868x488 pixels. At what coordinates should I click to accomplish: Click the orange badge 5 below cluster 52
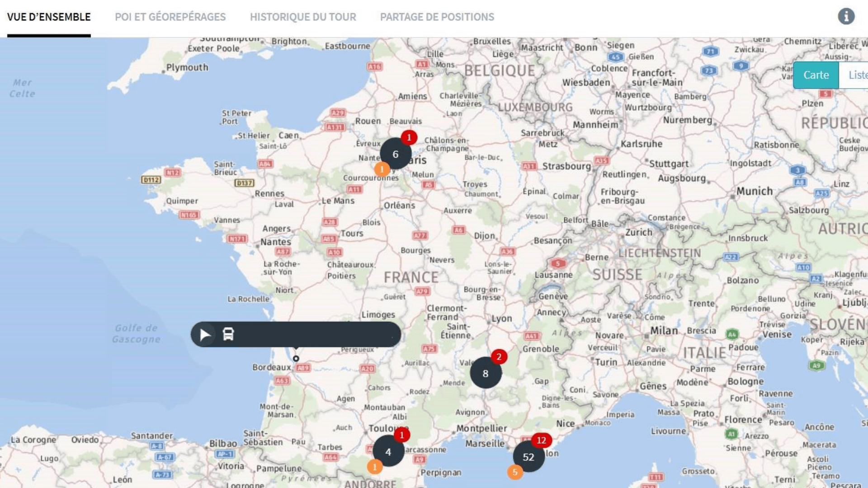click(515, 472)
